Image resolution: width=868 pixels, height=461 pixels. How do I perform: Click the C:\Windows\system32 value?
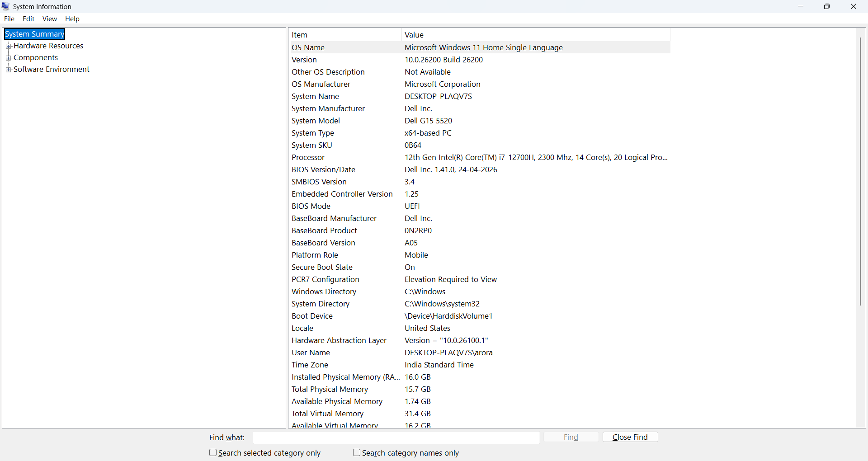[442, 304]
